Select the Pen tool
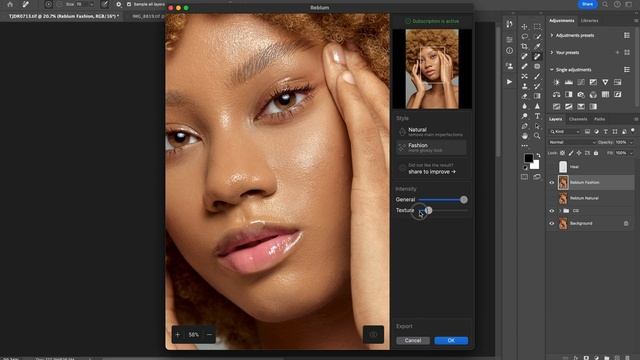This screenshot has height=360, width=640. tap(524, 126)
